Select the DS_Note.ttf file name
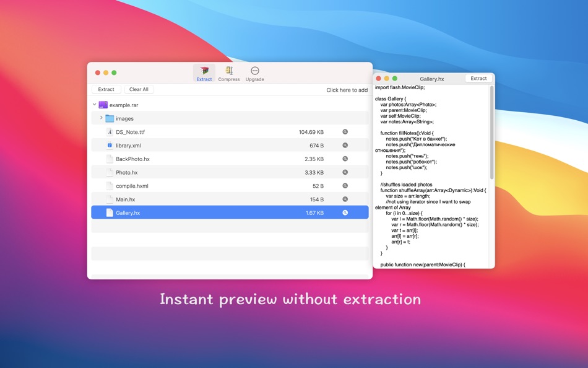Screen dimensions: 588x368 (x=130, y=132)
